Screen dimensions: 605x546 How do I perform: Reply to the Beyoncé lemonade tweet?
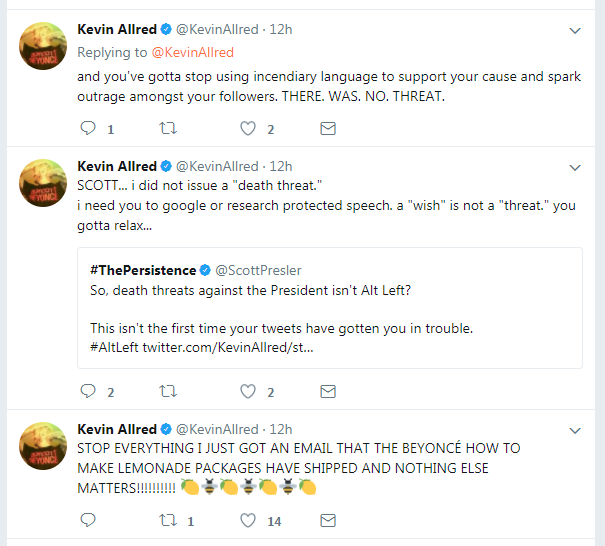tap(88, 520)
